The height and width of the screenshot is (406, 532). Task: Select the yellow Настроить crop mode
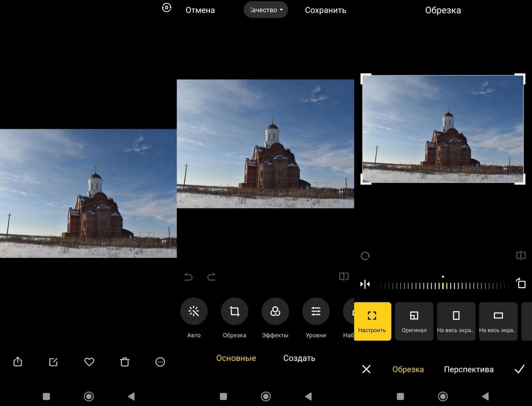click(x=372, y=321)
